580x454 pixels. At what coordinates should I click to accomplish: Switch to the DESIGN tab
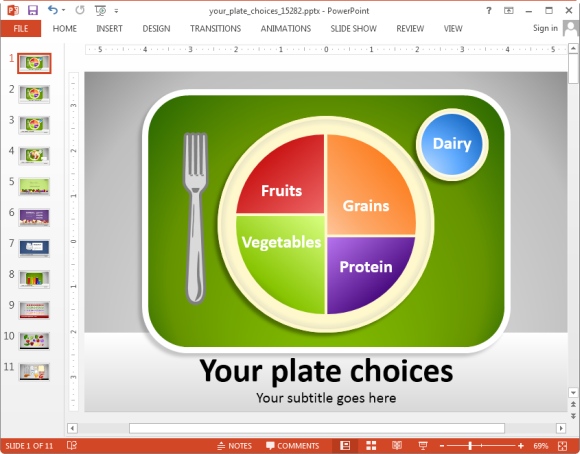(x=156, y=28)
